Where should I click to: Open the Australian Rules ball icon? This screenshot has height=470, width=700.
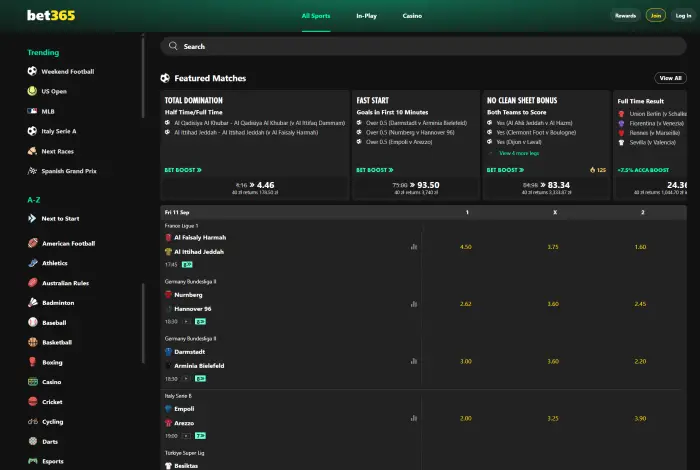coord(33,283)
